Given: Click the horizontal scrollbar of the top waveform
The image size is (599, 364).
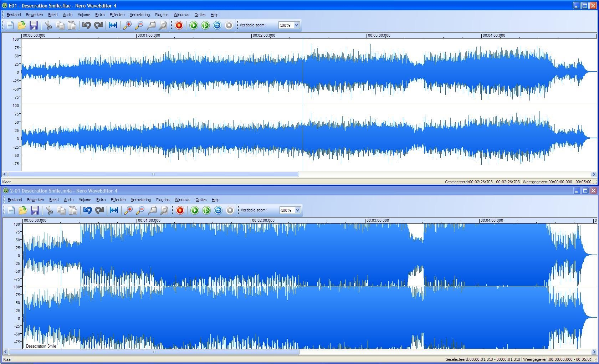Looking at the screenshot, I should click(153, 174).
